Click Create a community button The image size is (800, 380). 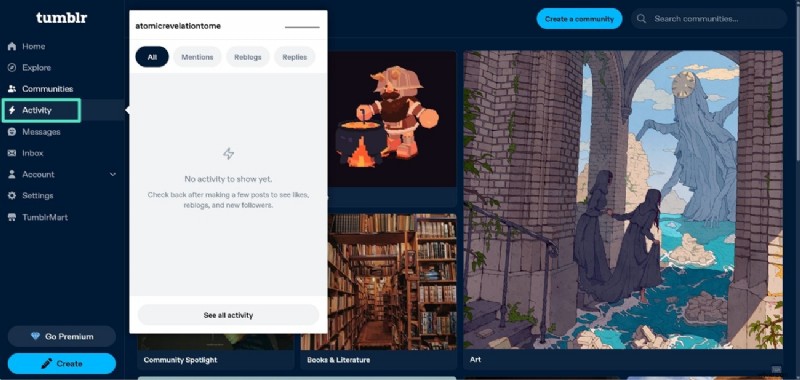coord(579,19)
